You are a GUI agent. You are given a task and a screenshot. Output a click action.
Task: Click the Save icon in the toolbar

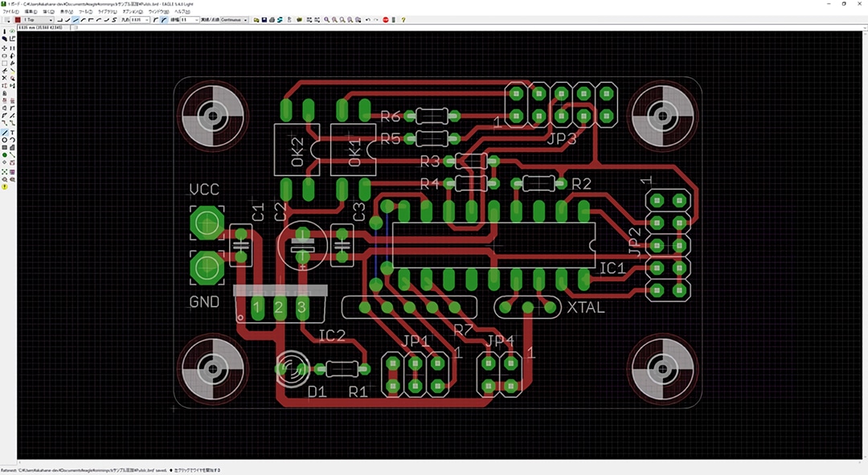click(264, 19)
